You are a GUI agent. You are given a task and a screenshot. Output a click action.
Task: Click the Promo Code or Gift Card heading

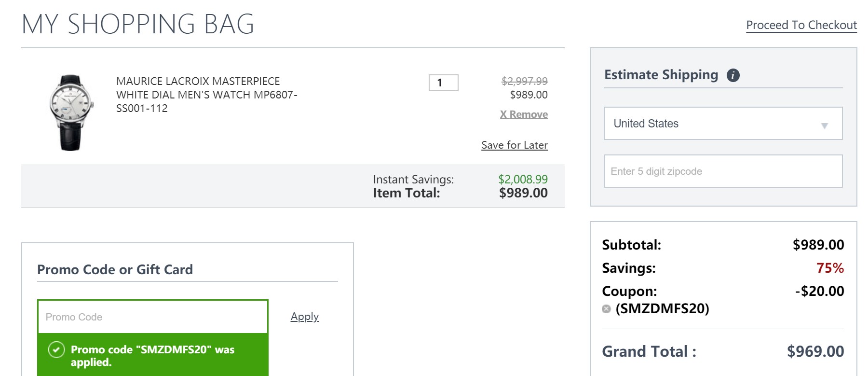point(115,269)
